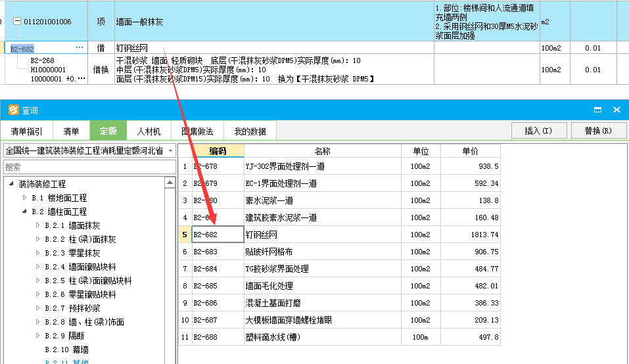
Task: Expand the B.2.4 墙面镶贴块料 node
Action: pos(37,267)
